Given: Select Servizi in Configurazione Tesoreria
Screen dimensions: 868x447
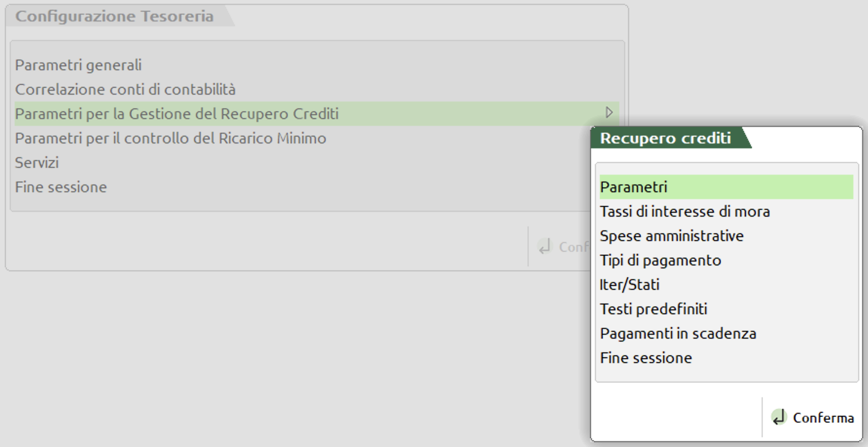Looking at the screenshot, I should click(x=37, y=163).
